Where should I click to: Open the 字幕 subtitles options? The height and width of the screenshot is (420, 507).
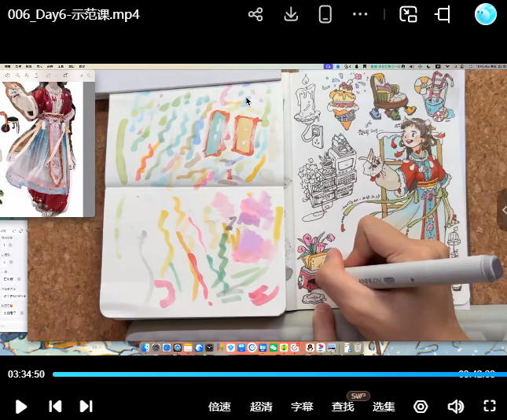[302, 407]
